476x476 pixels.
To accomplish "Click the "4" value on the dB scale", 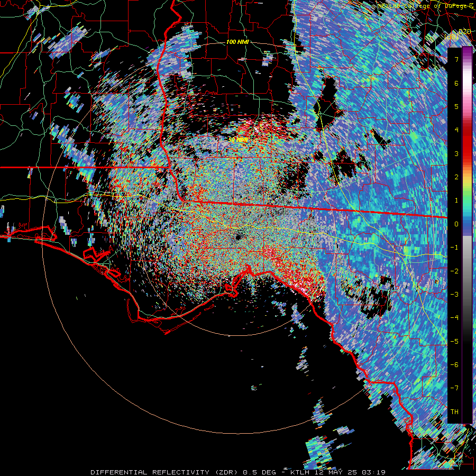I will [456, 130].
